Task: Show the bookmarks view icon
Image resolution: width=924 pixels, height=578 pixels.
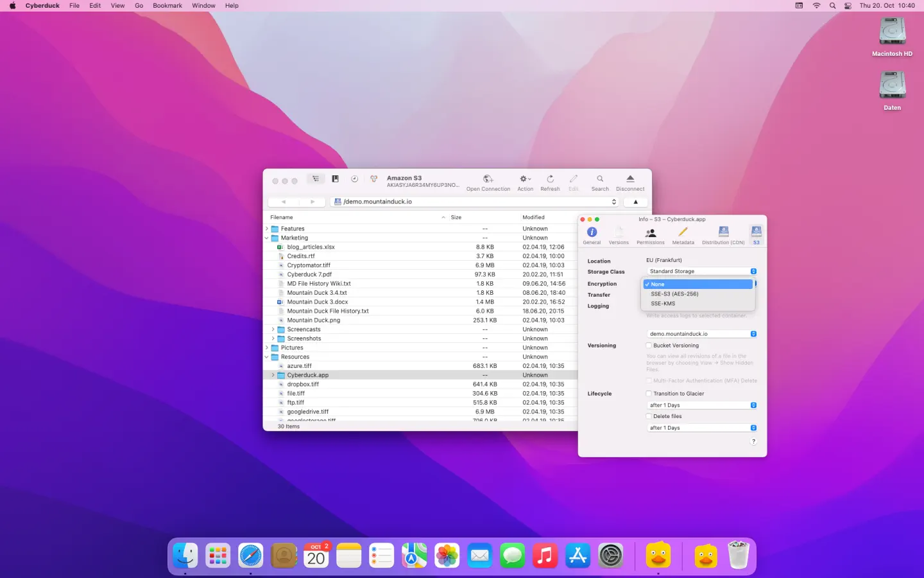Action: 335,179
